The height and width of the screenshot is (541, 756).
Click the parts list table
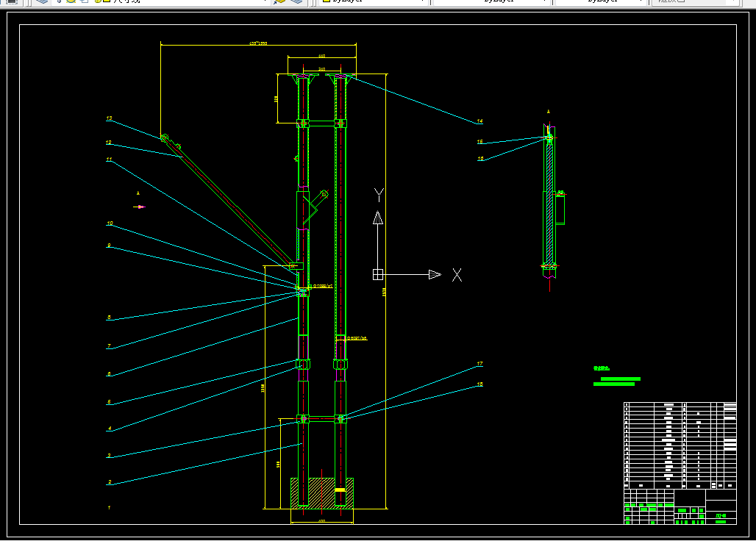point(680,445)
